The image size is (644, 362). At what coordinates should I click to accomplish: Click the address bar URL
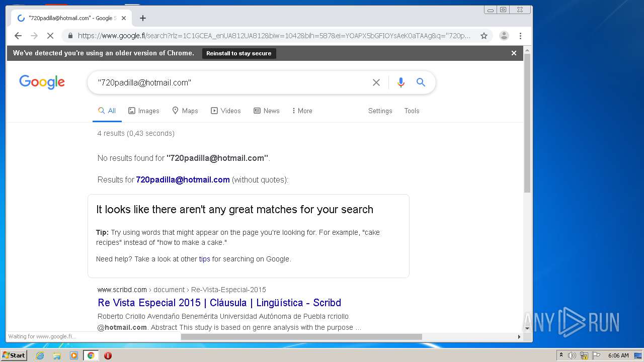point(274,36)
